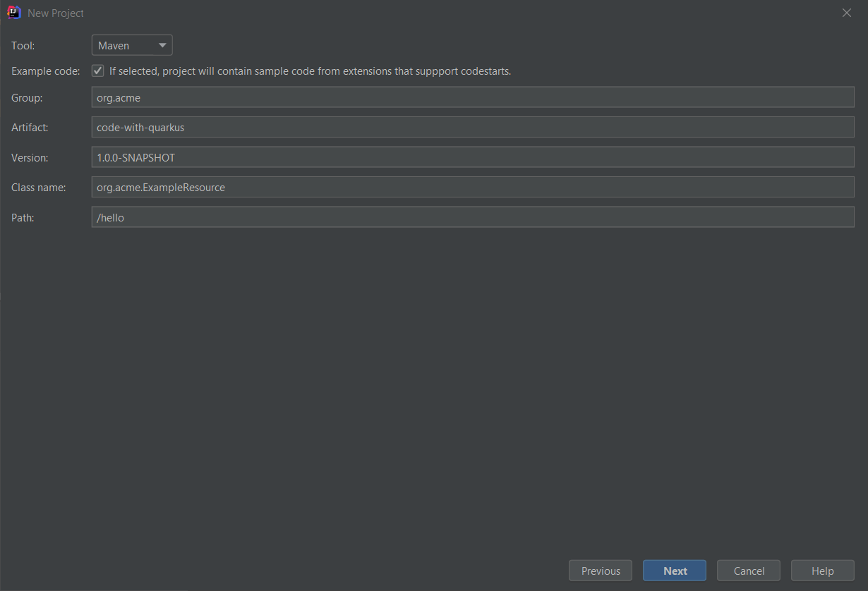Close the New Project dialog

pos(846,12)
